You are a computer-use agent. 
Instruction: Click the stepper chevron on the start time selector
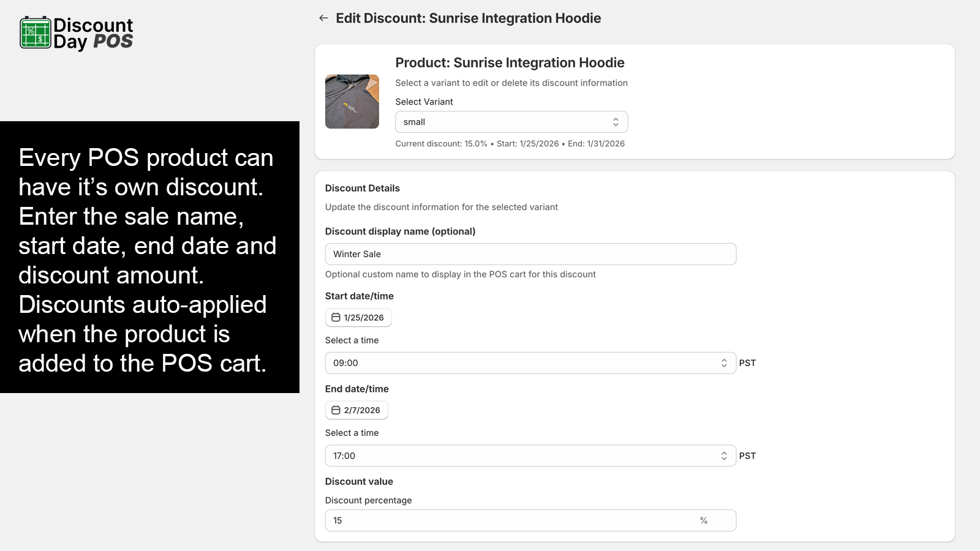(x=724, y=362)
